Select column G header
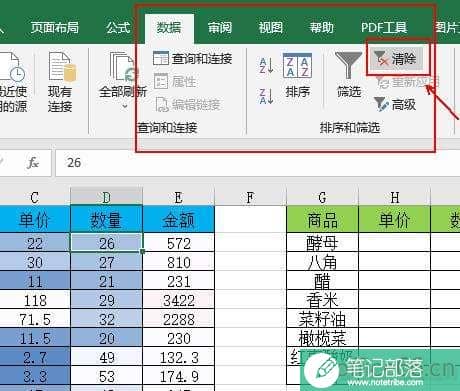The width and height of the screenshot is (460, 391). [322, 197]
